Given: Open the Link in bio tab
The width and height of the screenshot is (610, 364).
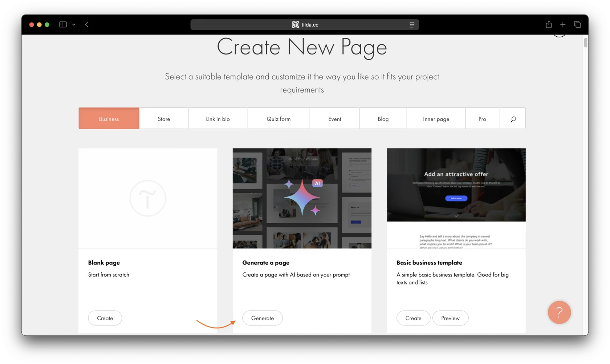Looking at the screenshot, I should pos(218,118).
